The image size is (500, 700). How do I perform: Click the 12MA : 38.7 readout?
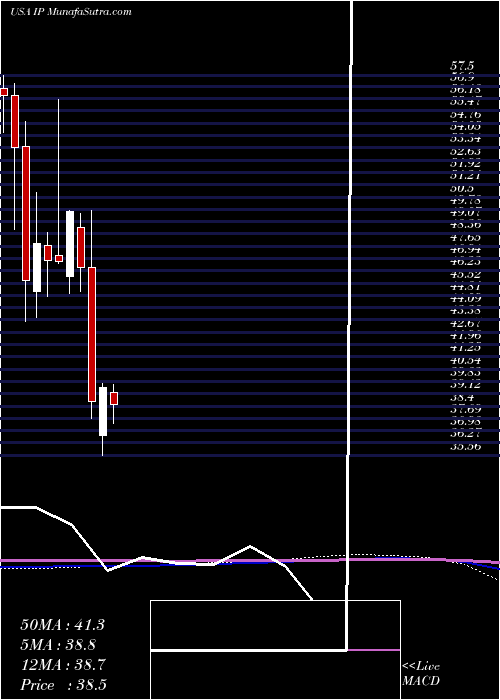tap(62, 665)
